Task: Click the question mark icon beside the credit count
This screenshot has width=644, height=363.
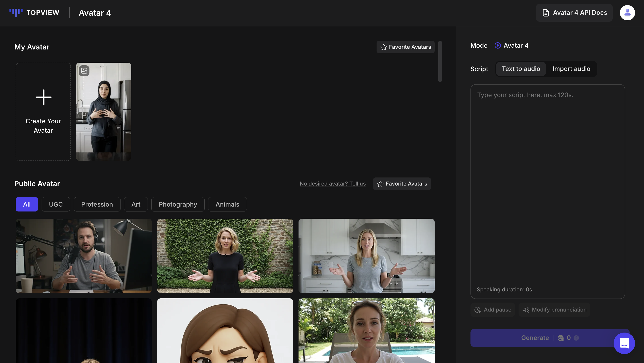Action: pos(576,338)
